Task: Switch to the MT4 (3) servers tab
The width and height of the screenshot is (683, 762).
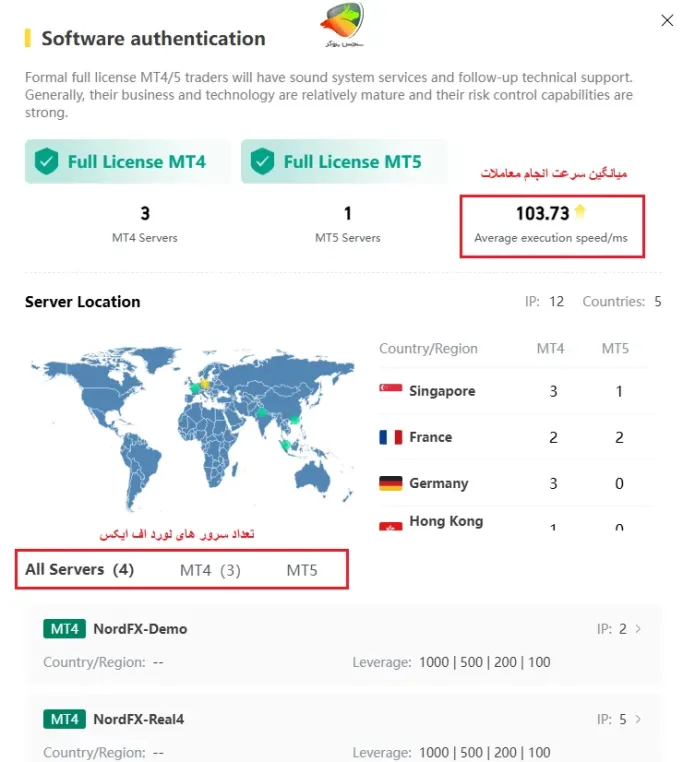Action: point(210,570)
